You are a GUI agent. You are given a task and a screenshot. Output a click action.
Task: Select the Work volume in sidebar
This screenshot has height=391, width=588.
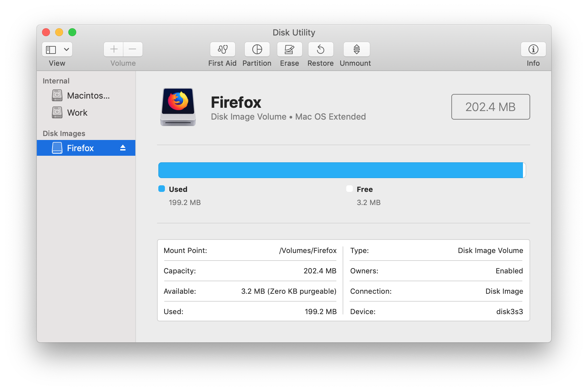coord(86,113)
